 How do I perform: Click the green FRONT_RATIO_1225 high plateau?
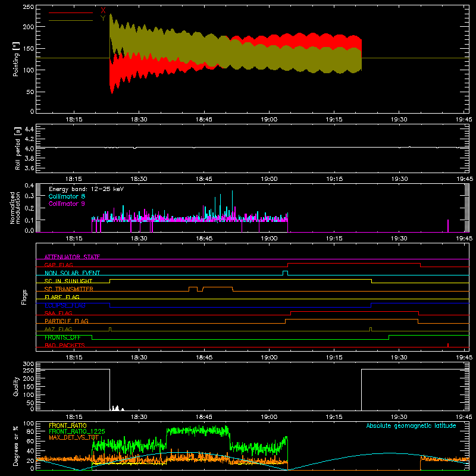(x=198, y=430)
